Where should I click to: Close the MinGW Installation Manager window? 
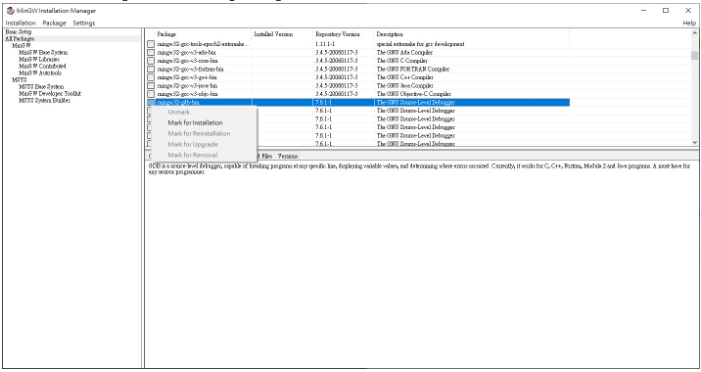(688, 10)
